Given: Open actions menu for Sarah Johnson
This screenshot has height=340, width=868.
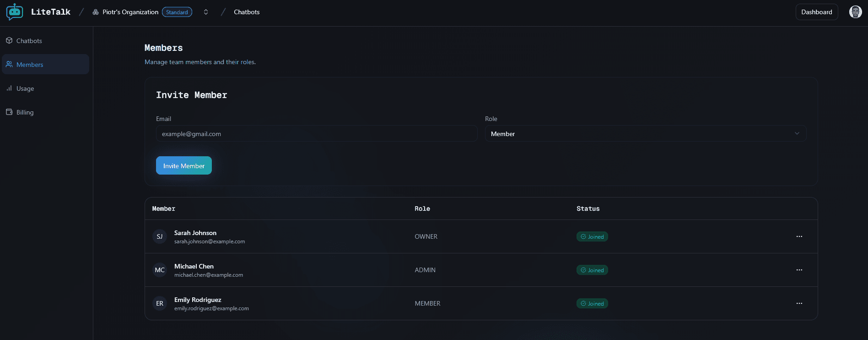Looking at the screenshot, I should pyautogui.click(x=799, y=236).
